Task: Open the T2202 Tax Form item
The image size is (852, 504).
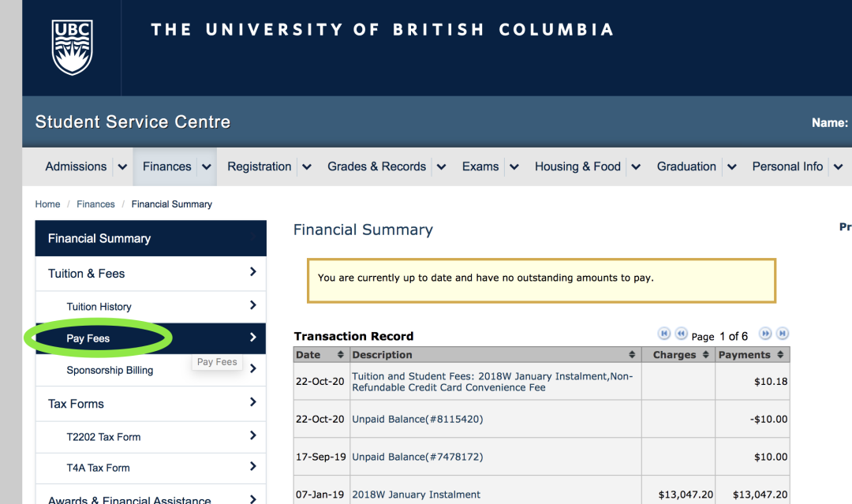Action: point(103,436)
